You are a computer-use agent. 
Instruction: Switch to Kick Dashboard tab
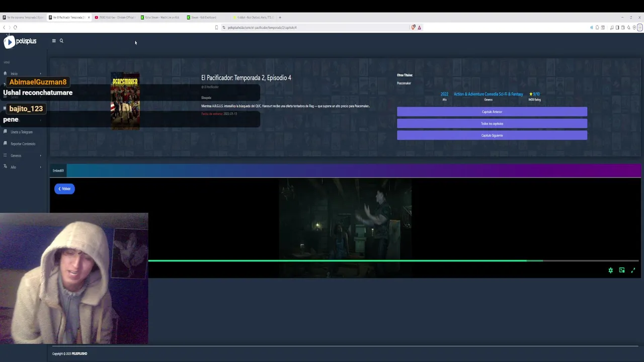[206, 18]
